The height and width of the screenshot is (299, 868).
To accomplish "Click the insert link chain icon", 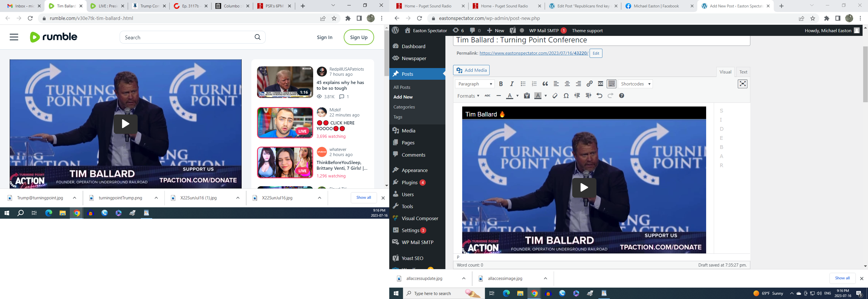I will 589,84.
